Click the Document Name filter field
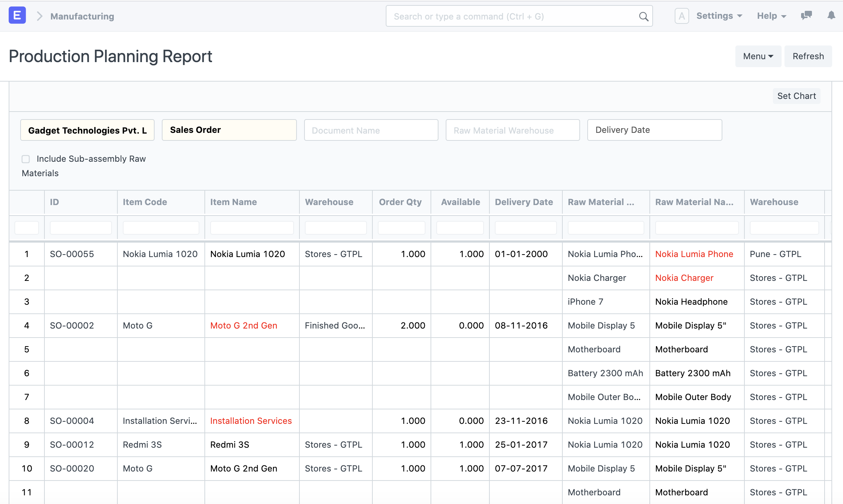Screen dimensions: 843x504 tap(371, 130)
